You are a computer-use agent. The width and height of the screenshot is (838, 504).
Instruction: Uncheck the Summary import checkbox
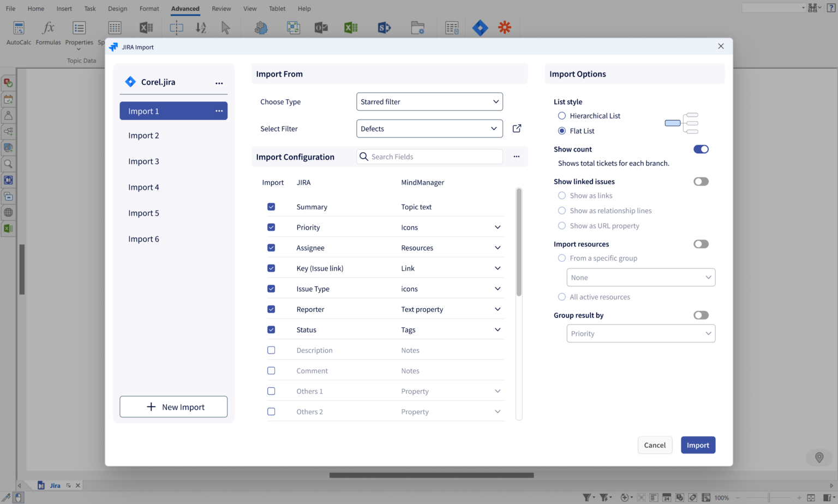tap(271, 207)
